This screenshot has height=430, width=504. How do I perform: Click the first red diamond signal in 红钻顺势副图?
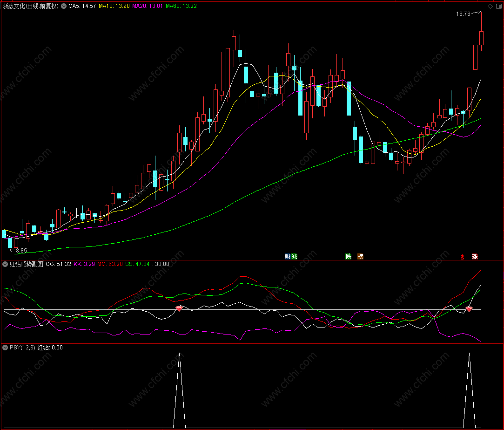[179, 309]
